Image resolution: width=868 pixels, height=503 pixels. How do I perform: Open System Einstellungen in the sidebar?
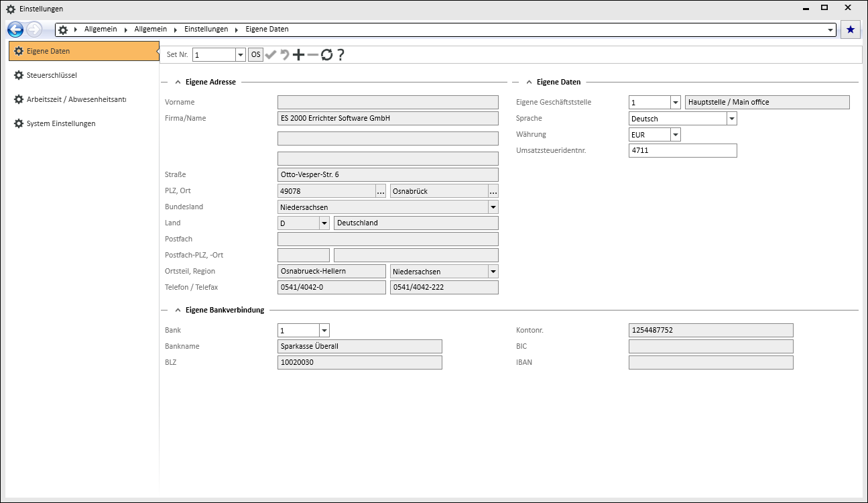[84, 123]
